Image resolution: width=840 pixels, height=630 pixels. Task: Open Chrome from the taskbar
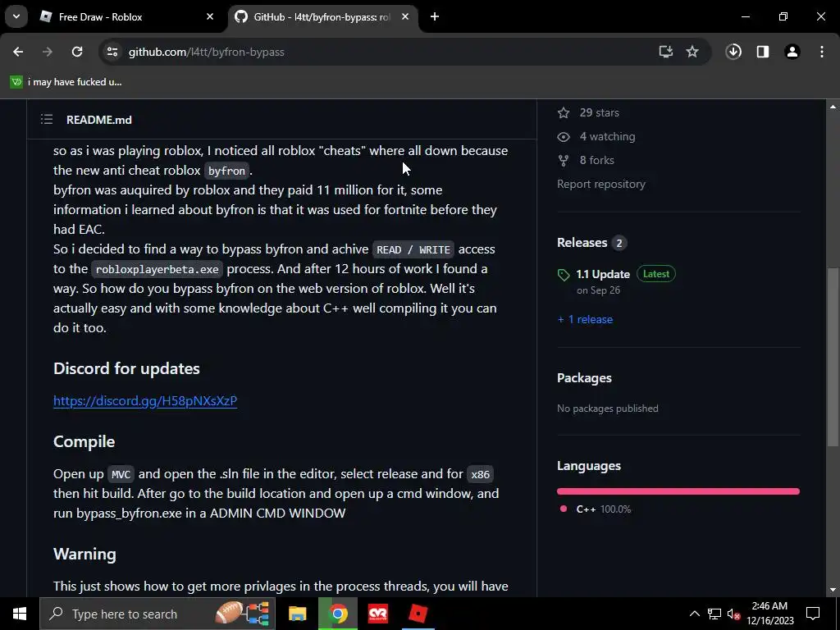337,614
